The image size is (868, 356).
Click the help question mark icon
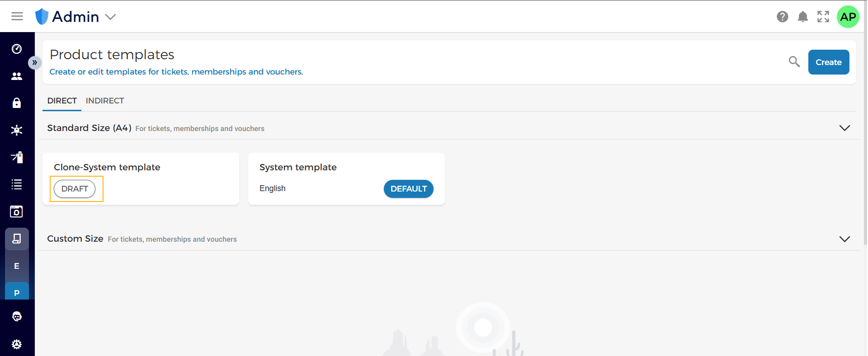click(783, 17)
